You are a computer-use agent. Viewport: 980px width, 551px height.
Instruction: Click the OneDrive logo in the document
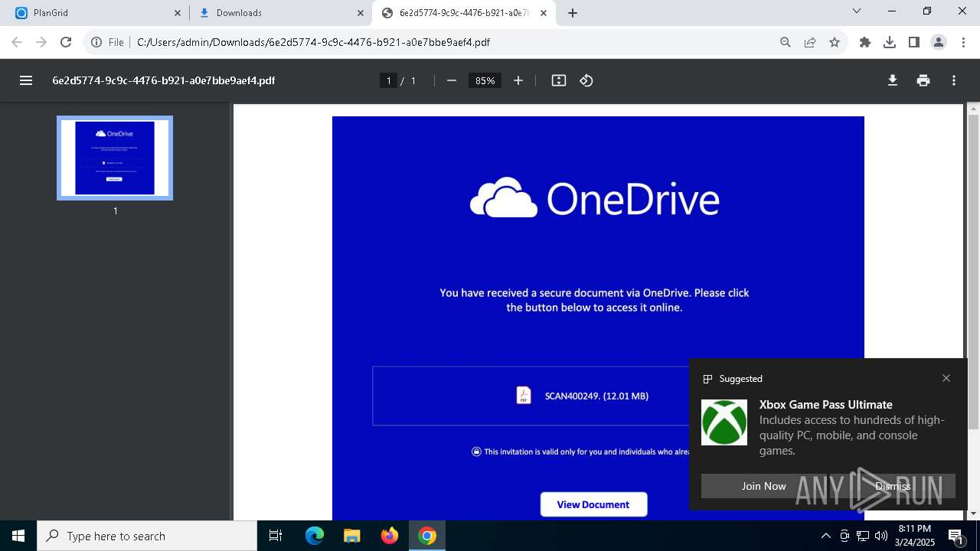tap(594, 198)
